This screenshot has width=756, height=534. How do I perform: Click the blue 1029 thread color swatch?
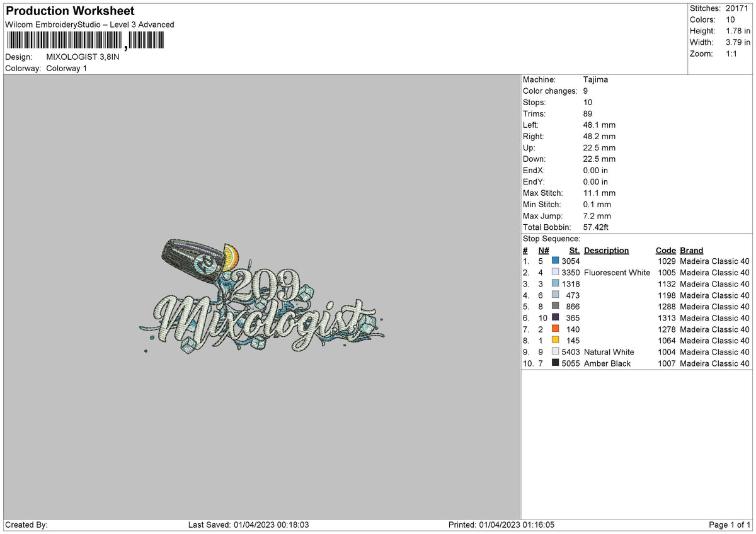point(555,261)
